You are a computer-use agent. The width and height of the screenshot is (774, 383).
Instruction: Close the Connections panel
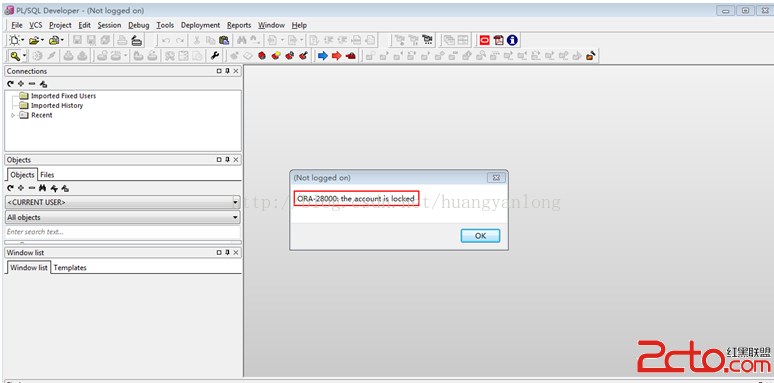236,71
